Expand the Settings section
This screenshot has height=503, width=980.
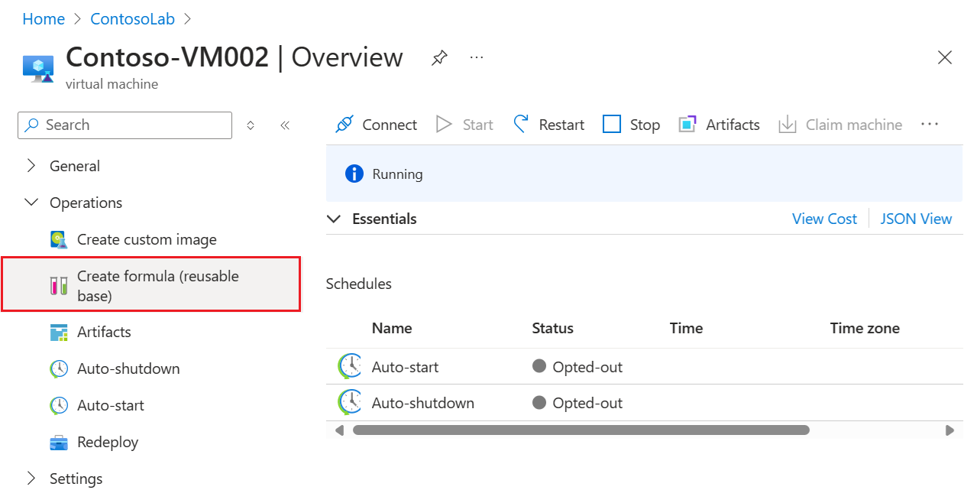pos(31,479)
